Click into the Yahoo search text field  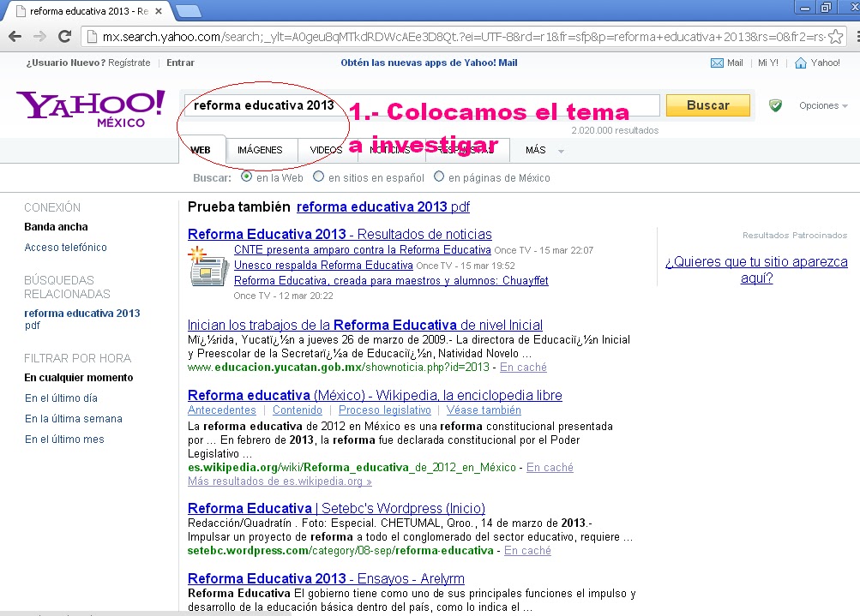coord(422,105)
